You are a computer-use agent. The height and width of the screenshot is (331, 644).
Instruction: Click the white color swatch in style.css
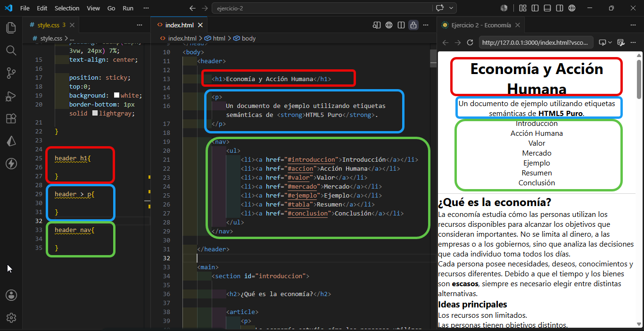coord(116,95)
